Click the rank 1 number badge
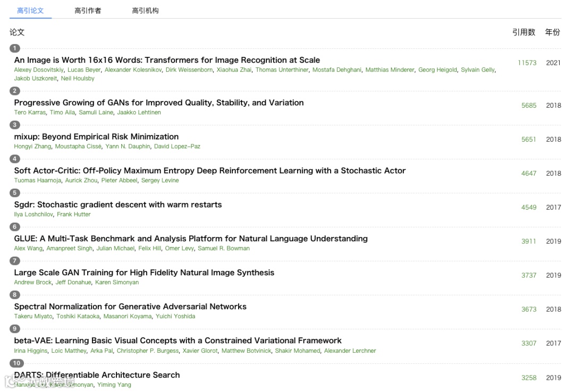This screenshot has height=392, width=574. pyautogui.click(x=15, y=48)
